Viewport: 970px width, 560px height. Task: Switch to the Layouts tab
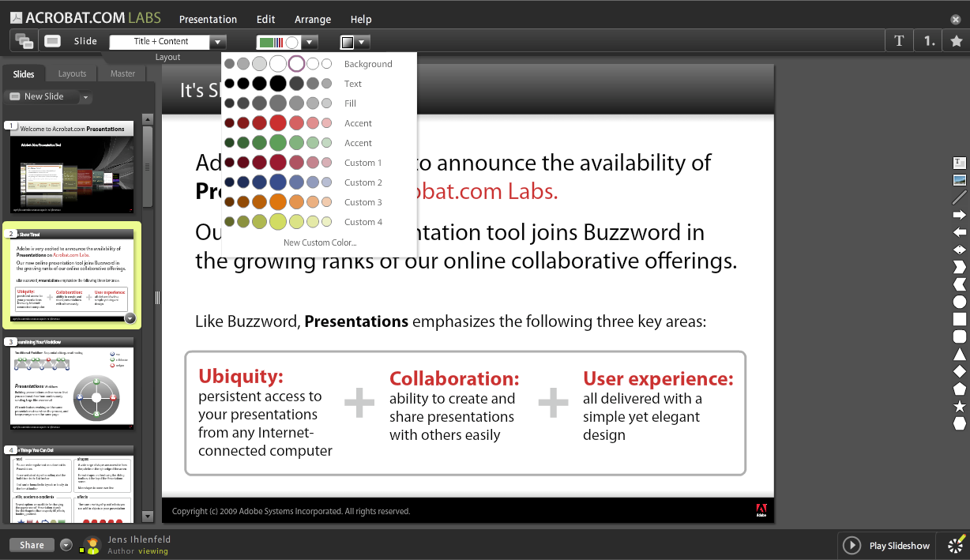point(71,73)
